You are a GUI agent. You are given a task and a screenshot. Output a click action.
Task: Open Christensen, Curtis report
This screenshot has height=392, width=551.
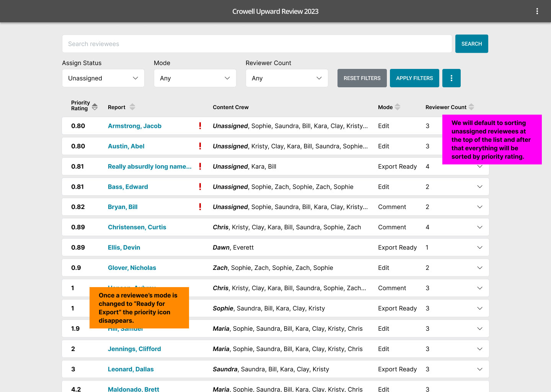pos(137,227)
